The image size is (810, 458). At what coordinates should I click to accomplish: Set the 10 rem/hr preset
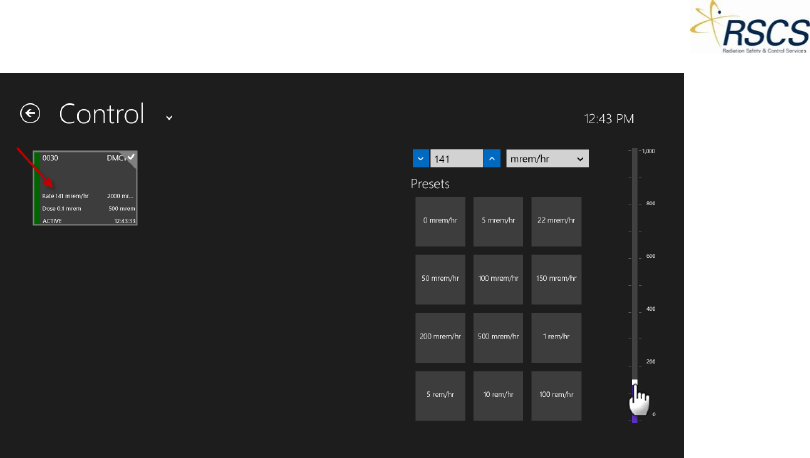498,396
